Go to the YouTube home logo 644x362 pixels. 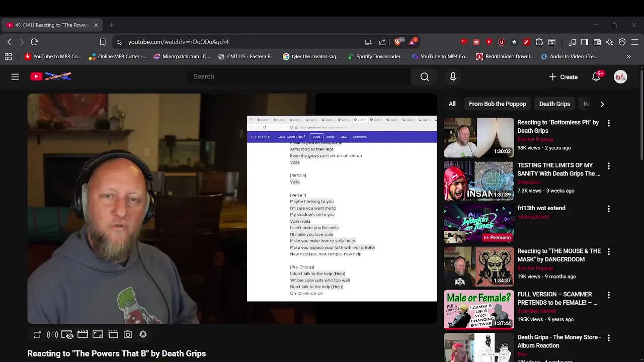pyautogui.click(x=51, y=76)
